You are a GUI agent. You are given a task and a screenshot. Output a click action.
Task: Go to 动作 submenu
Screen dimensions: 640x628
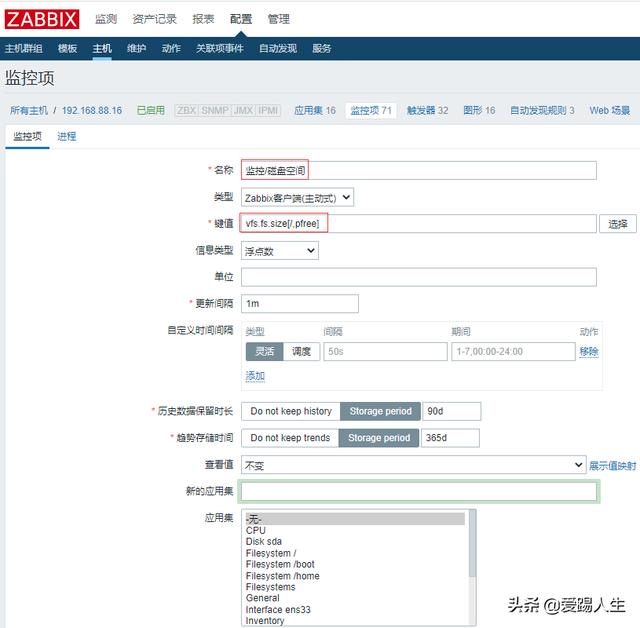pos(171,49)
